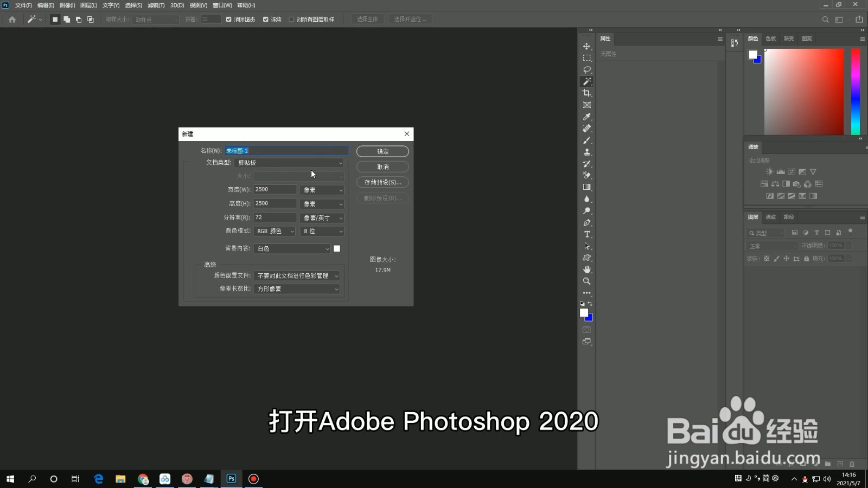Screen dimensions: 868x488
Task: Open the background contents dropdown (白色)
Action: (x=292, y=248)
